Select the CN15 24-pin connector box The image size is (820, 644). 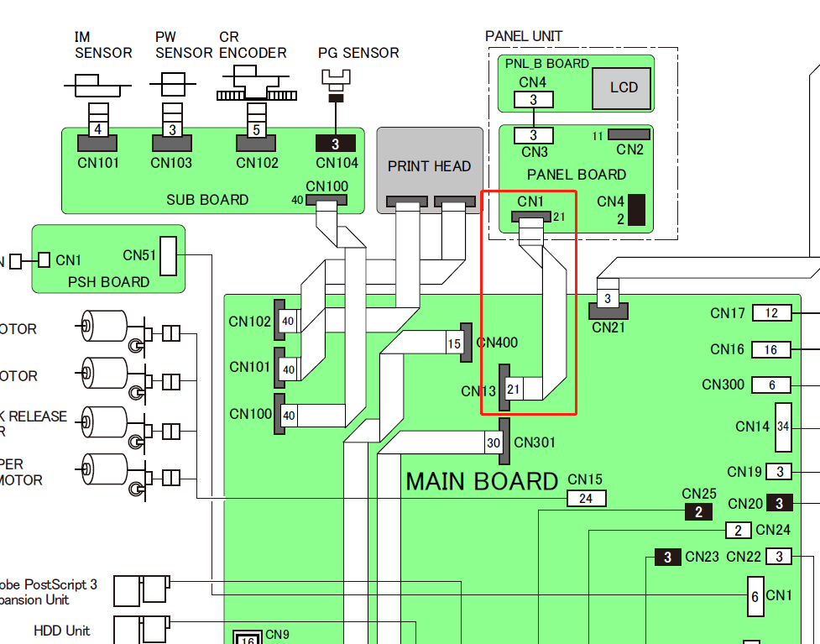pyautogui.click(x=587, y=498)
